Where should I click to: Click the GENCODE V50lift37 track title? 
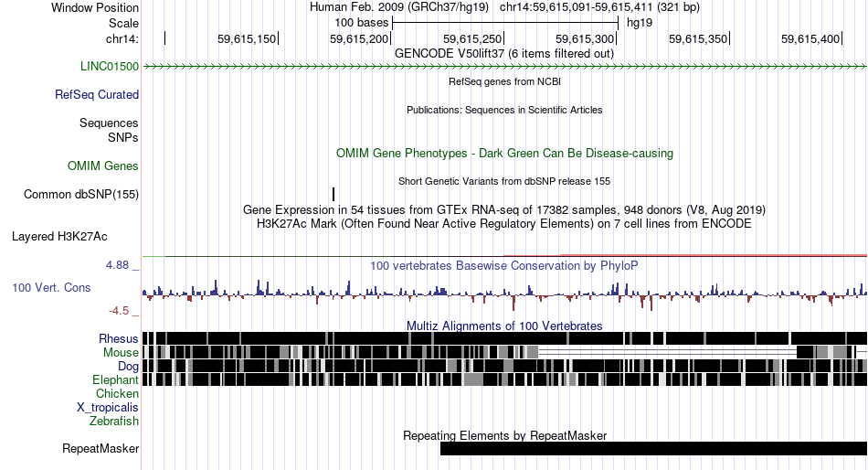point(504,54)
